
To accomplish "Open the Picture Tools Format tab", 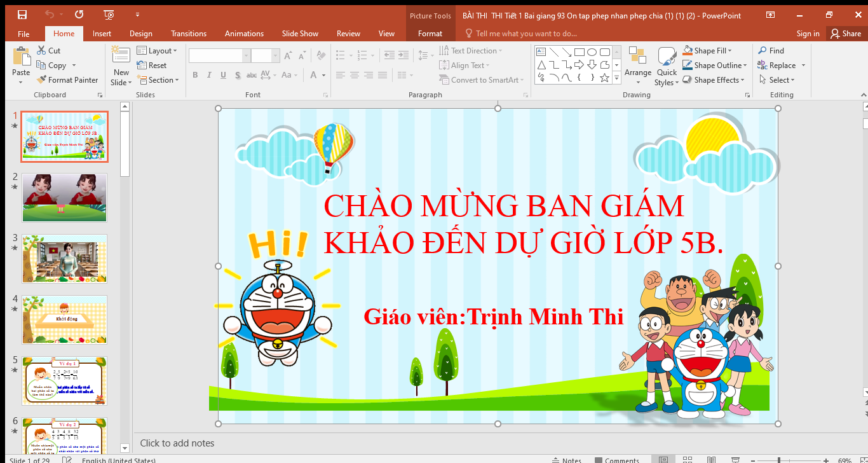I will point(430,34).
